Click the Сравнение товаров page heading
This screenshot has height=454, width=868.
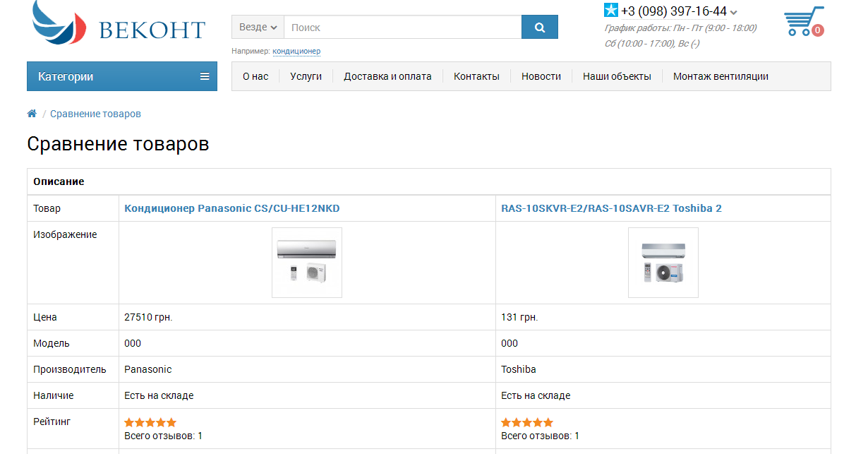[x=118, y=144]
